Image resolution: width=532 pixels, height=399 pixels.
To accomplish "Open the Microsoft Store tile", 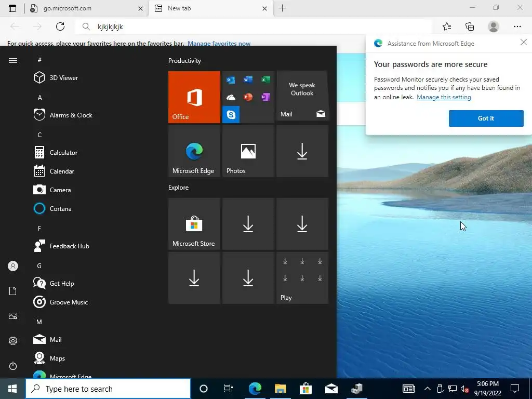I will [x=194, y=224].
